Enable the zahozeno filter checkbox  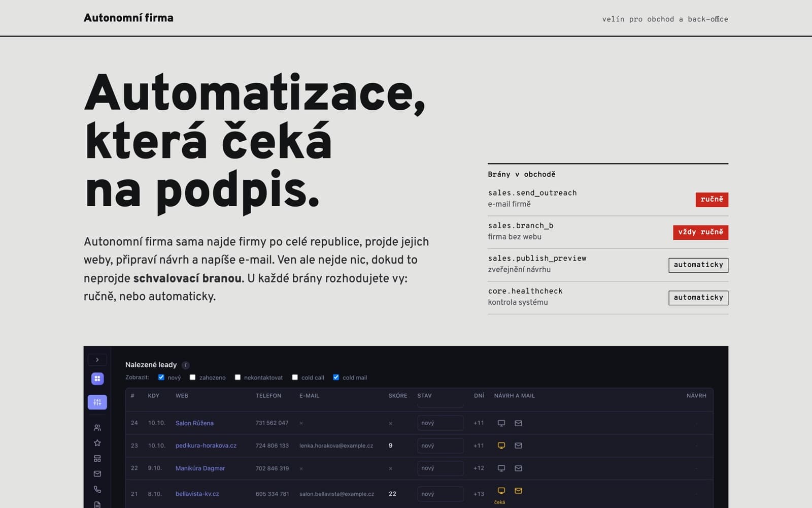click(192, 377)
